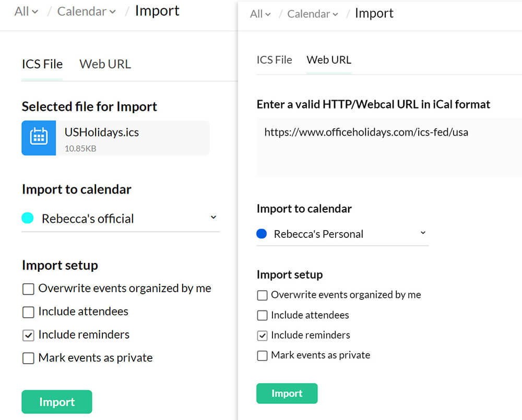This screenshot has height=420, width=522.
Task: Click the blue calendar icon for USHolidays.ics
Action: (39, 138)
